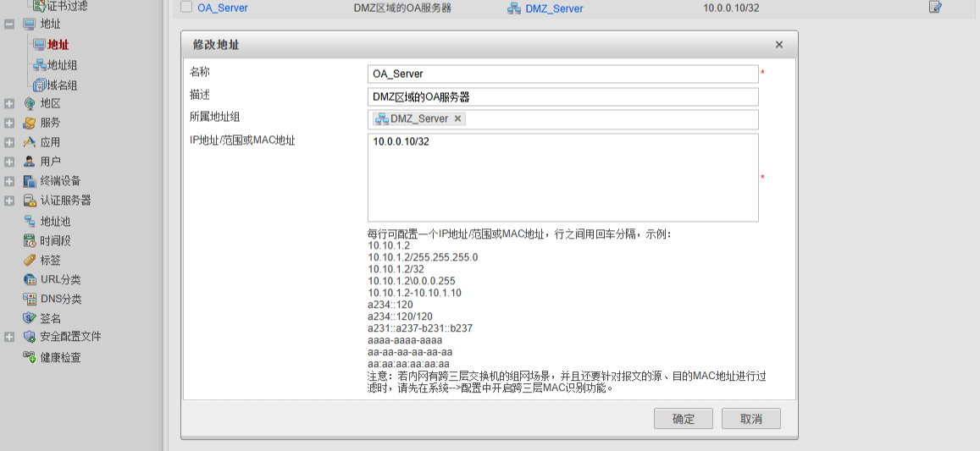Click example text aaaa-aaaa-aaaa
The width and height of the screenshot is (980, 451).
pyautogui.click(x=405, y=340)
